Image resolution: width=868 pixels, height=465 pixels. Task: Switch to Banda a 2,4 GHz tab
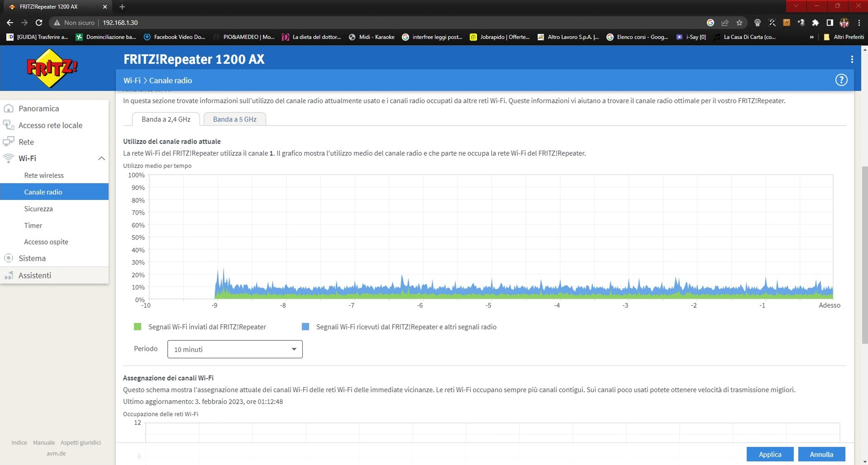click(x=166, y=119)
